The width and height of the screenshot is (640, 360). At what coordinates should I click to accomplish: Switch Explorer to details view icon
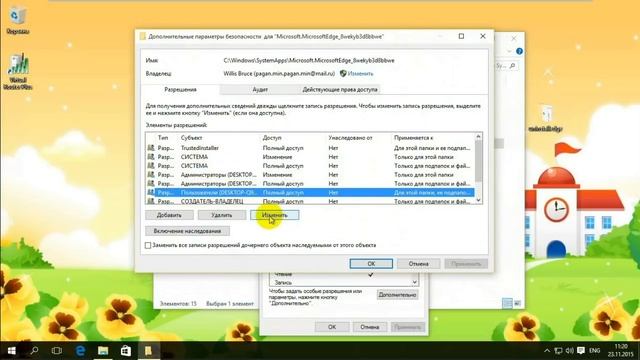tap(507, 303)
